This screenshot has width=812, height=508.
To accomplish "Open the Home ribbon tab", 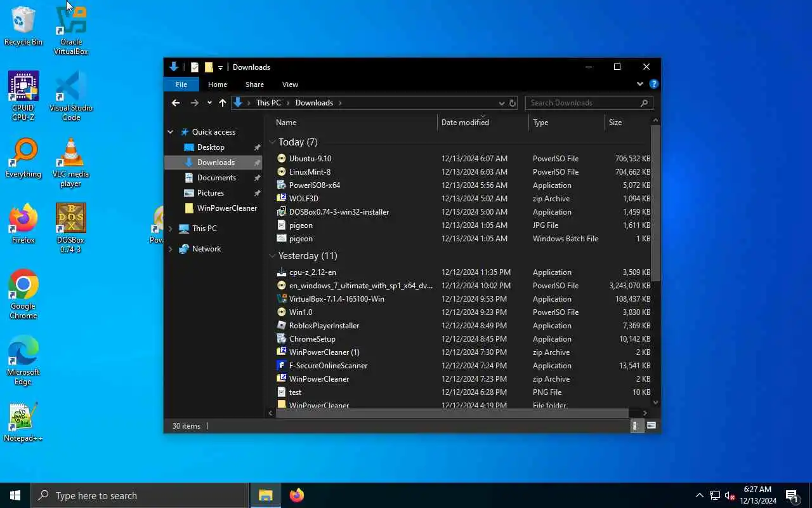I will click(218, 84).
